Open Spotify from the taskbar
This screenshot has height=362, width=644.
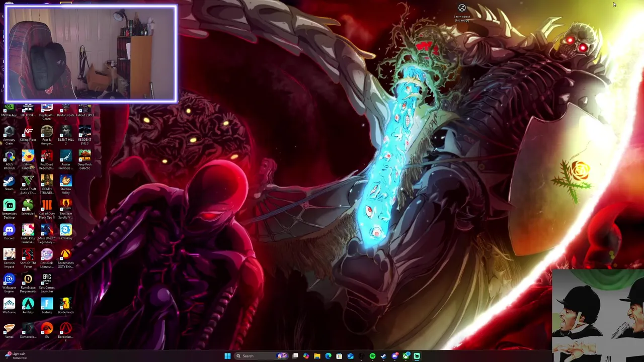[372, 356]
